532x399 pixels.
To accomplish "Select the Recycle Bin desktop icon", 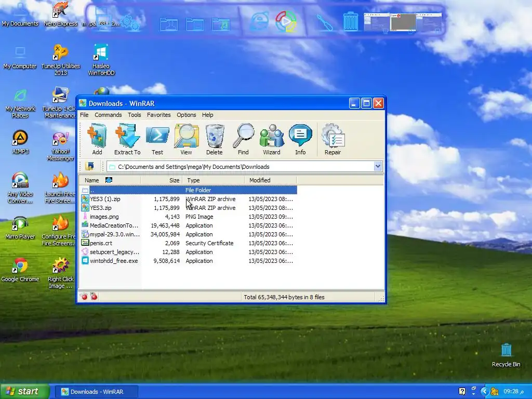I will pos(506,355).
